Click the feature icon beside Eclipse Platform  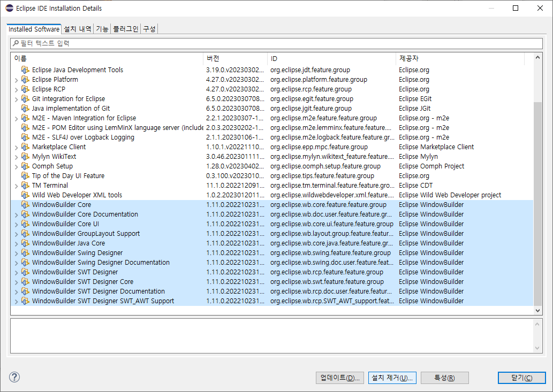pyautogui.click(x=25, y=79)
